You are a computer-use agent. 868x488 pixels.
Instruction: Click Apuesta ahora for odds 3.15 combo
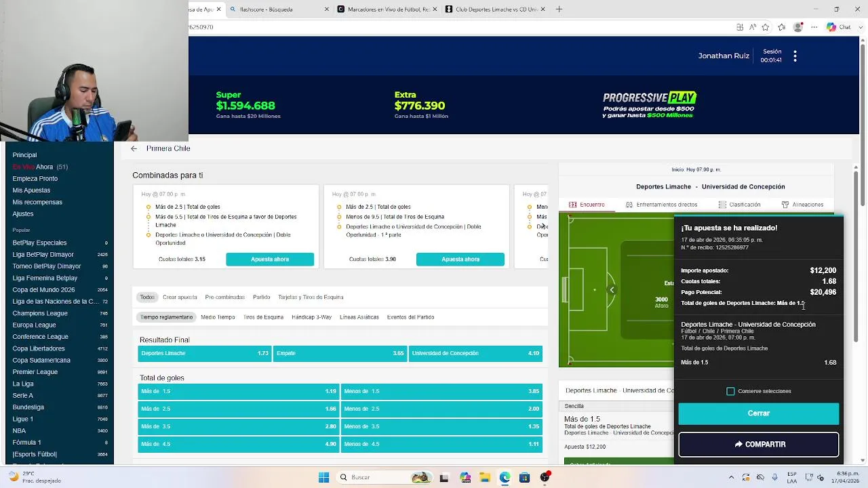270,259
